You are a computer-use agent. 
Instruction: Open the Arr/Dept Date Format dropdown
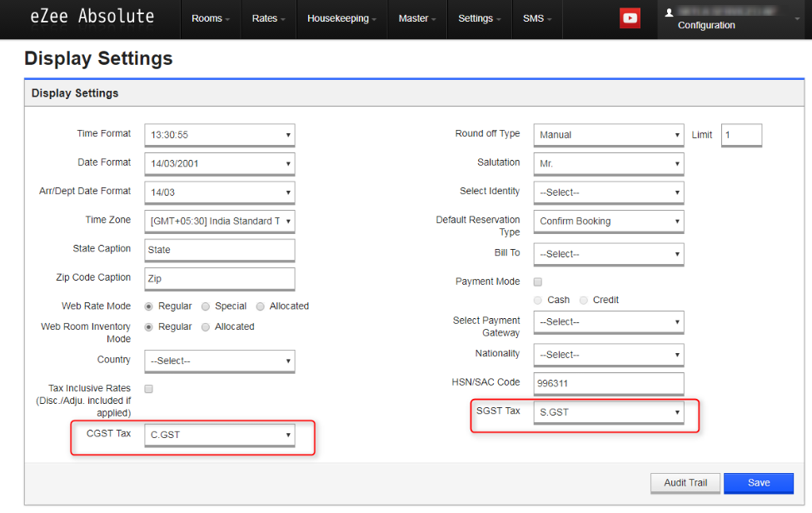click(220, 192)
